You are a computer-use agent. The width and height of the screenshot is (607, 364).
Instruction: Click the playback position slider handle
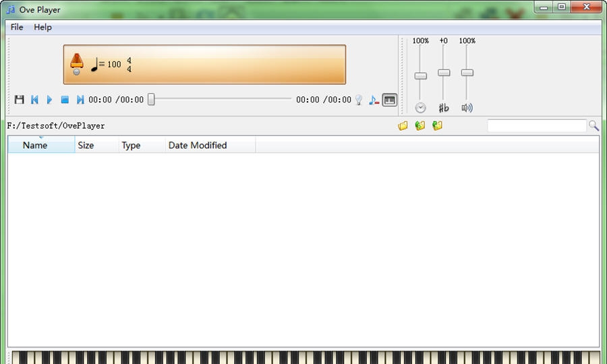151,99
